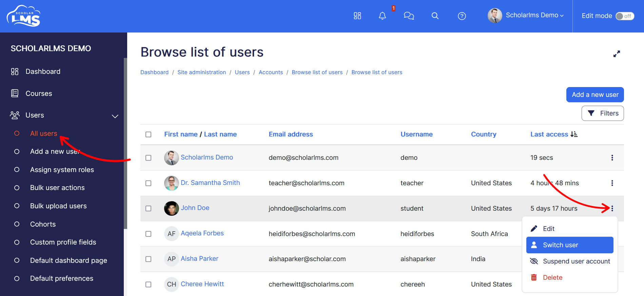The width and height of the screenshot is (644, 296).
Task: Open All users in sidebar
Action: tap(43, 133)
